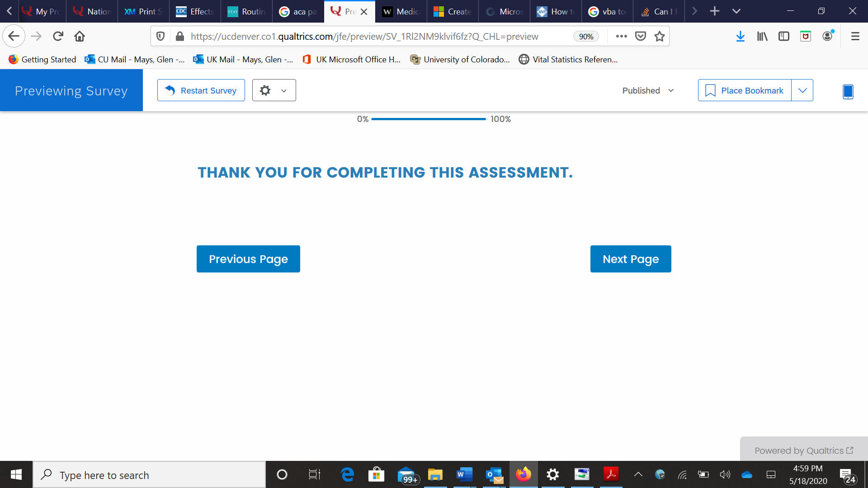
Task: Switch to the Print Survey XM tab
Action: pyautogui.click(x=143, y=11)
